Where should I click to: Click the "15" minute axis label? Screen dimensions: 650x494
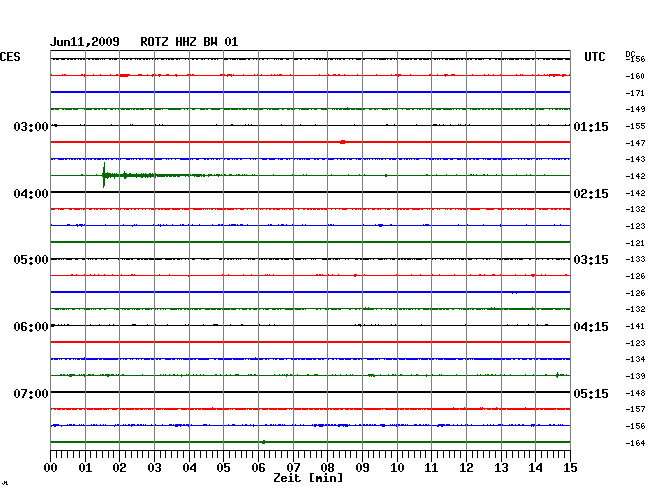[570, 468]
